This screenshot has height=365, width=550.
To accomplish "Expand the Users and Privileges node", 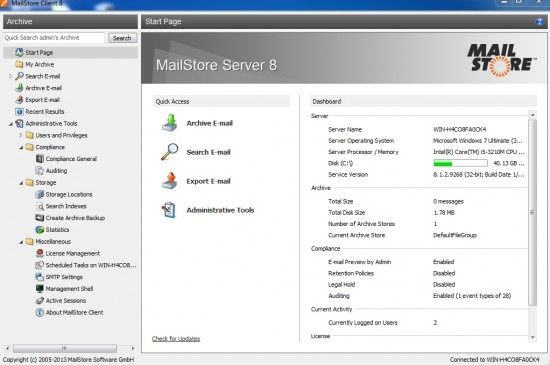I will coord(21,135).
